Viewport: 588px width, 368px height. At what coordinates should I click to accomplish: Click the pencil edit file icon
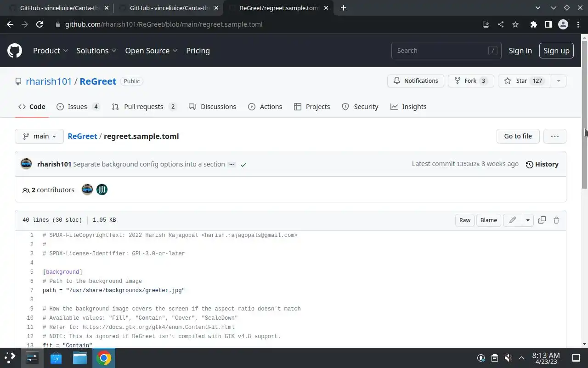512,220
